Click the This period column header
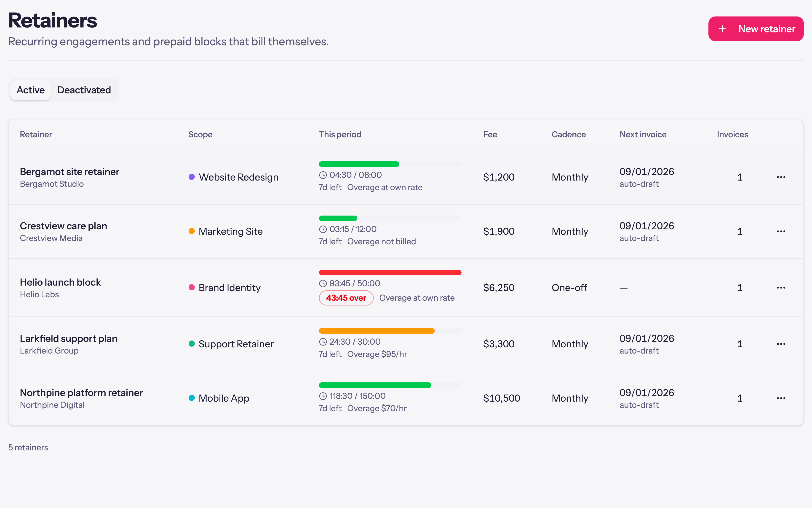This screenshot has width=812, height=508. 340,134
